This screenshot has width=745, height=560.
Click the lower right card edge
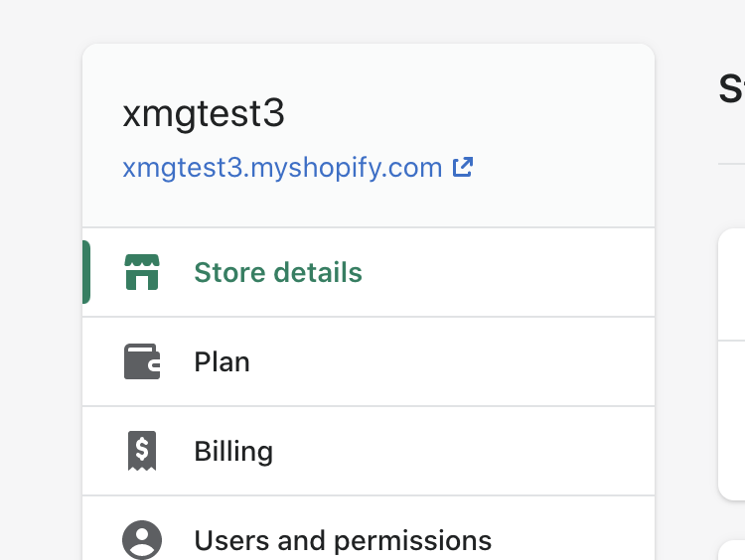point(732,550)
